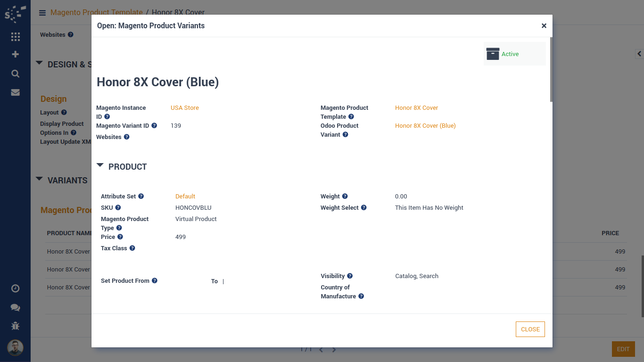The height and width of the screenshot is (362, 644).
Task: Open the Default attribute set link
Action: (185, 197)
